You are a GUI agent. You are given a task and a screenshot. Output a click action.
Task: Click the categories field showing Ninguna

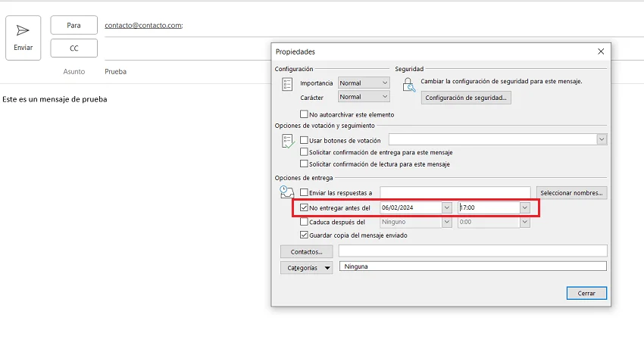473,266
